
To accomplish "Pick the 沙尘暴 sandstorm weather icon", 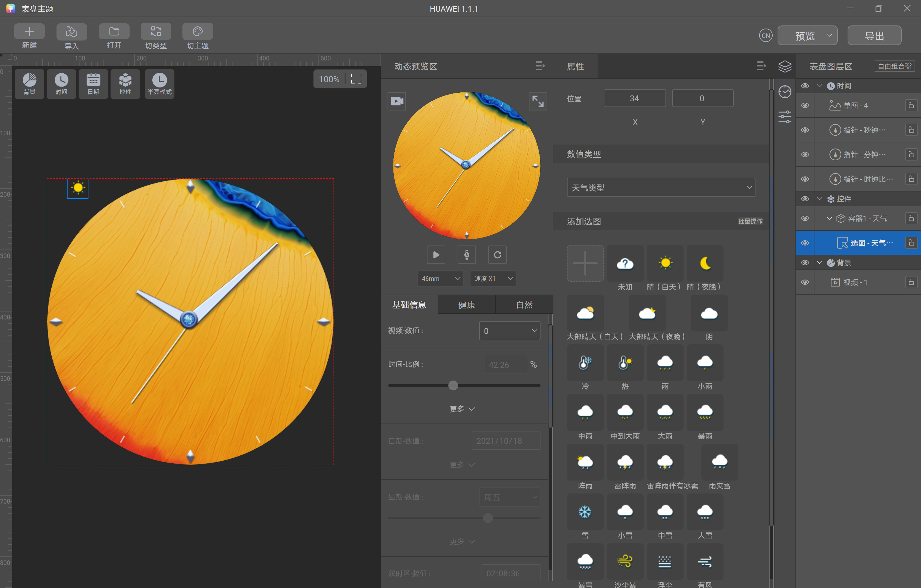I will 625,562.
